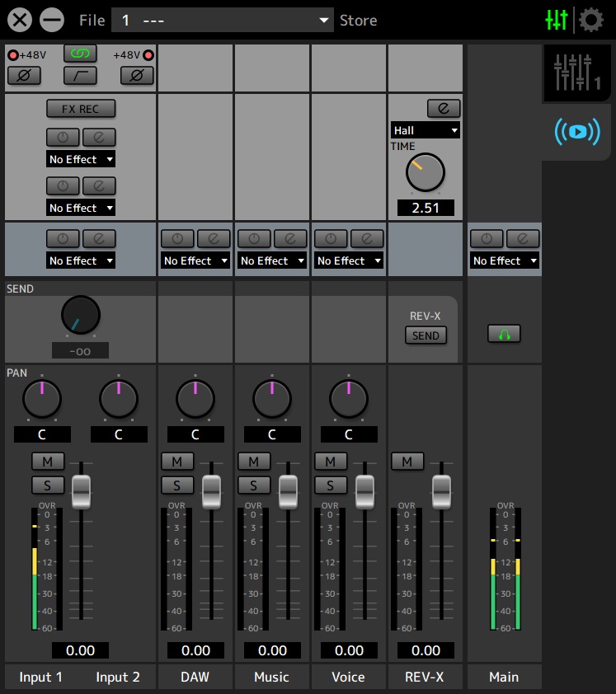Screen dimensions: 616x694
Task: Switch to the streaming tab
Action: [x=578, y=131]
